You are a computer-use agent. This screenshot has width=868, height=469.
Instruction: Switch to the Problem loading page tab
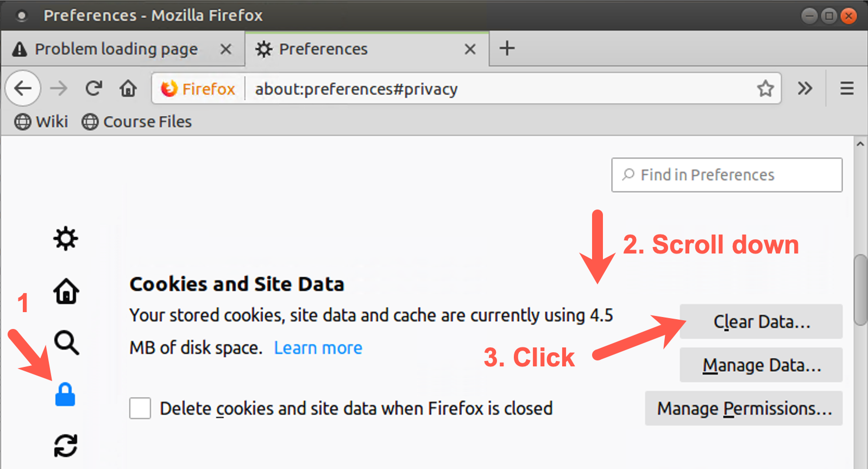tap(115, 49)
